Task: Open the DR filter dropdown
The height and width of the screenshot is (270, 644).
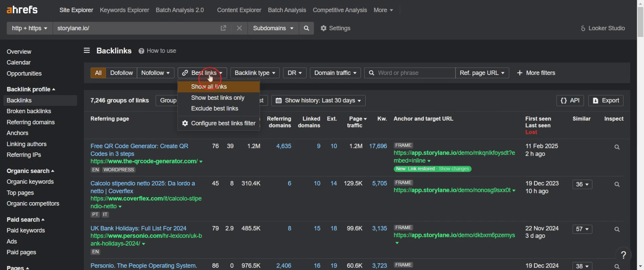Action: 294,73
